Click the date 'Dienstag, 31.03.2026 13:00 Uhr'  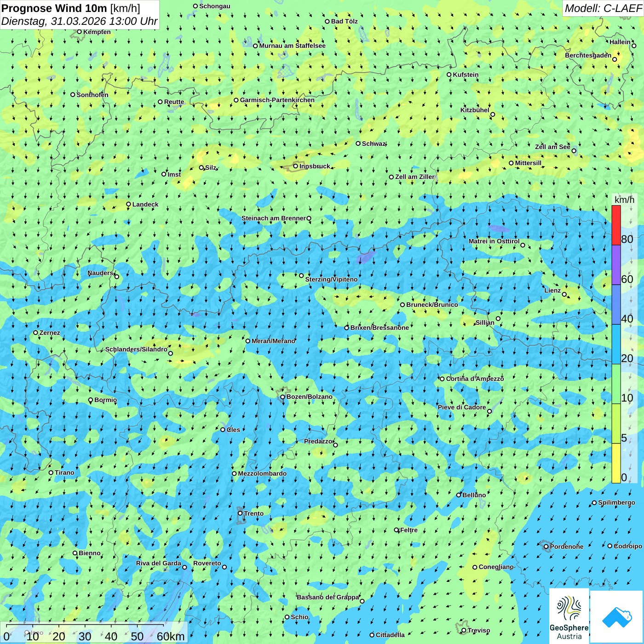pos(80,22)
